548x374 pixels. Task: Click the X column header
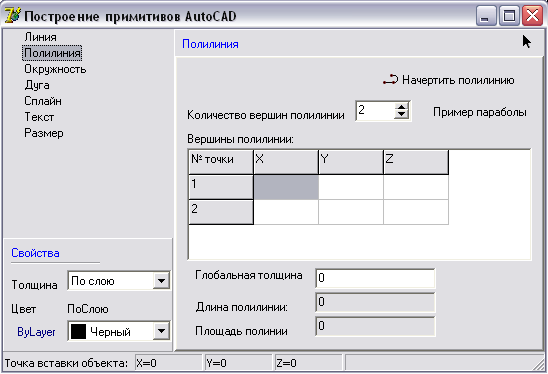coord(286,162)
